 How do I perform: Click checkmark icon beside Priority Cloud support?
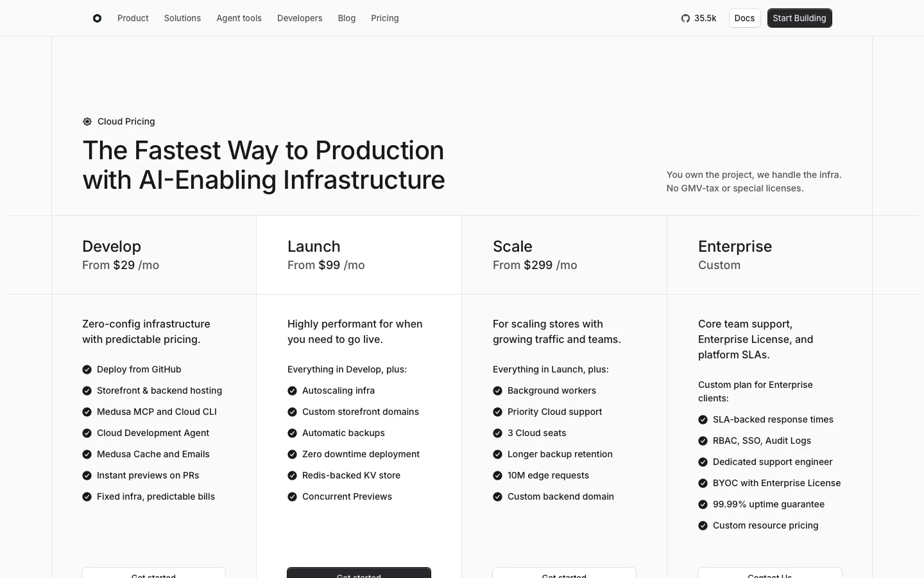coord(497,412)
